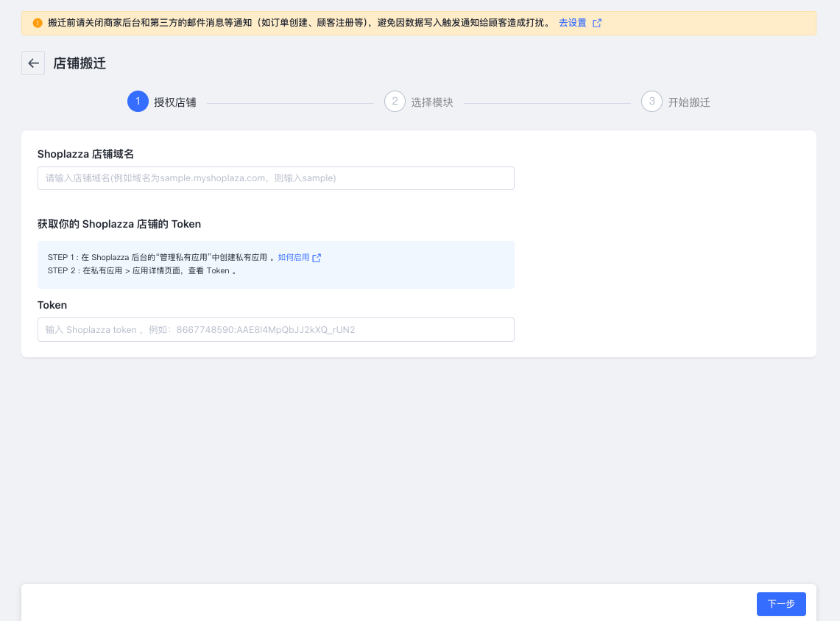Click external link icon beside 去设置
The height and width of the screenshot is (621, 840).
tap(597, 23)
